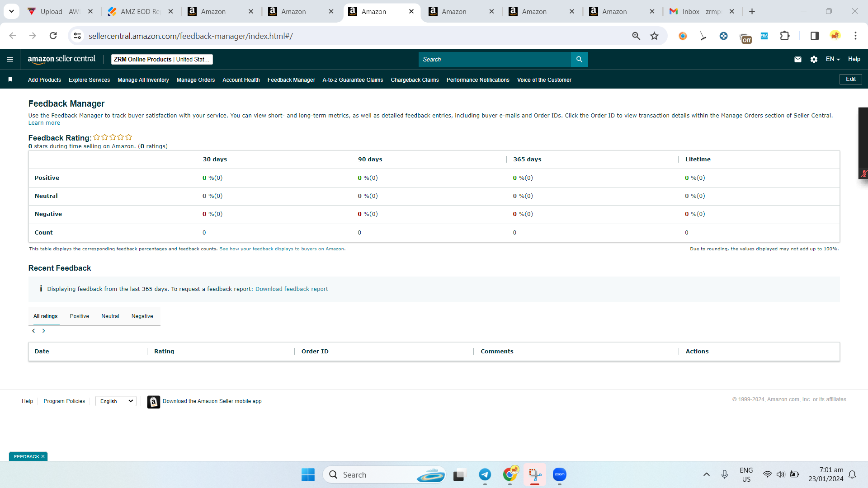This screenshot has height=488, width=868.
Task: Open how feedback displays to buyers link
Action: click(x=282, y=249)
